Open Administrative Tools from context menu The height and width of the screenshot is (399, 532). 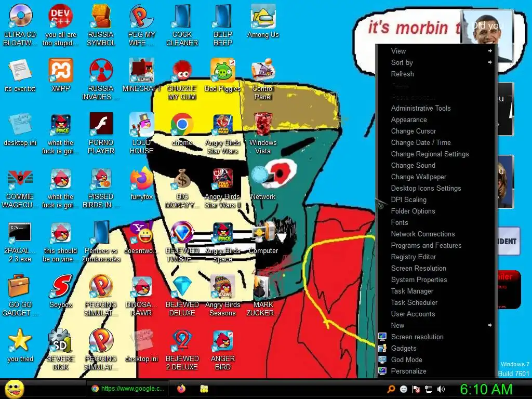click(x=437, y=108)
